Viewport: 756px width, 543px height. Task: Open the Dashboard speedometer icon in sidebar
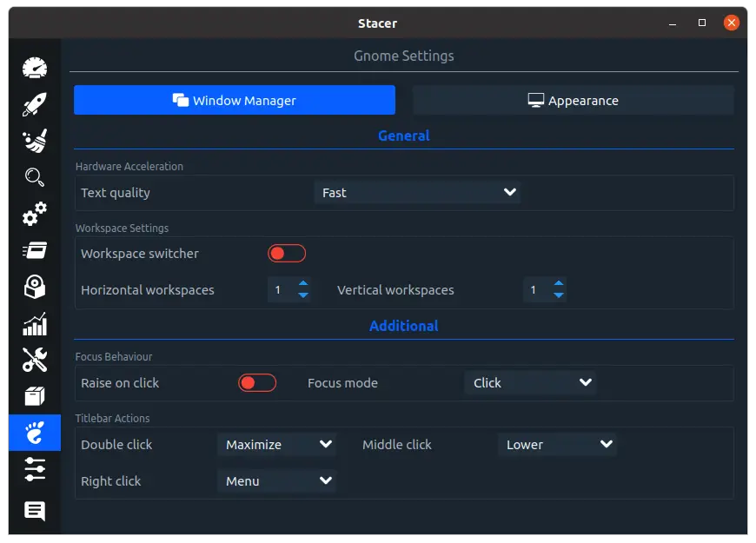pyautogui.click(x=35, y=68)
